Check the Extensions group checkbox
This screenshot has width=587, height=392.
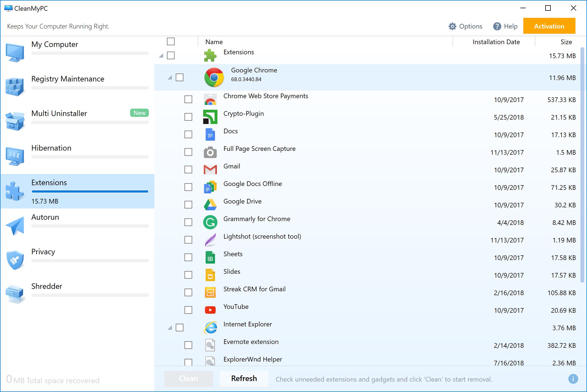click(171, 55)
